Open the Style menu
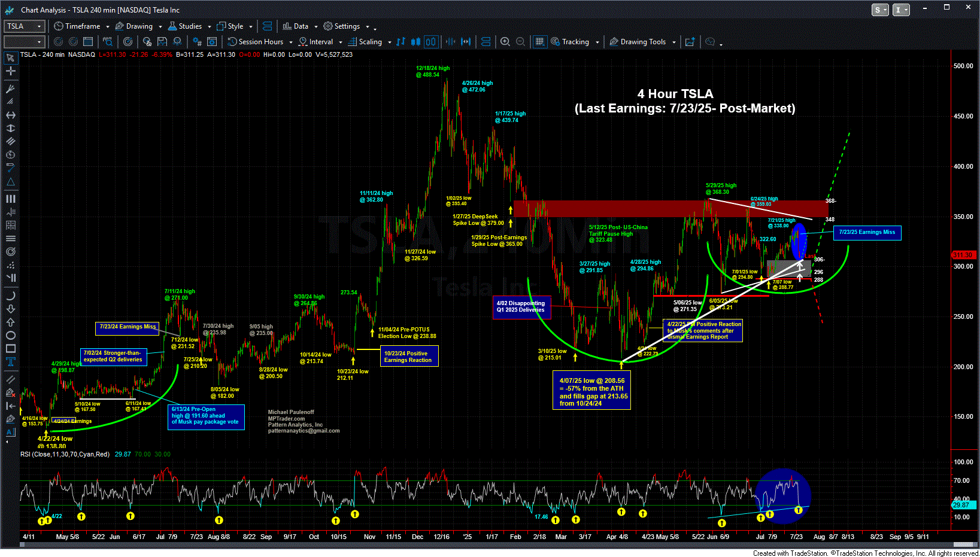 pos(230,26)
